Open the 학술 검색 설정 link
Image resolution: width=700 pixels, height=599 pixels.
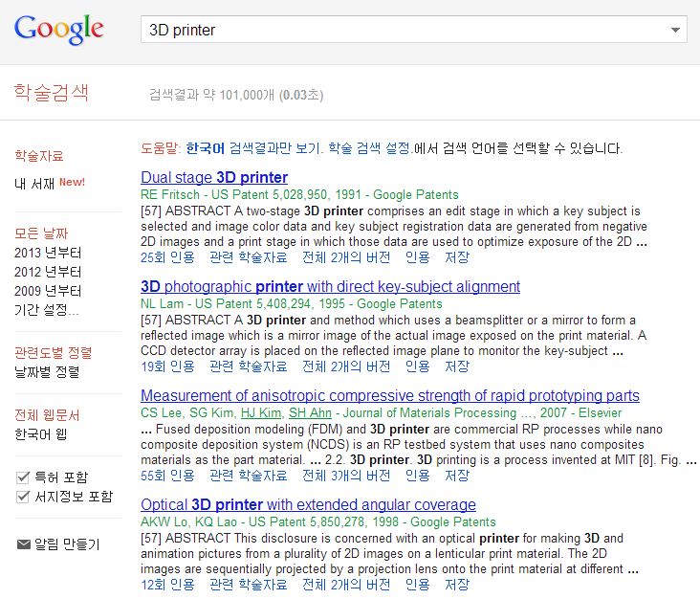point(369,148)
